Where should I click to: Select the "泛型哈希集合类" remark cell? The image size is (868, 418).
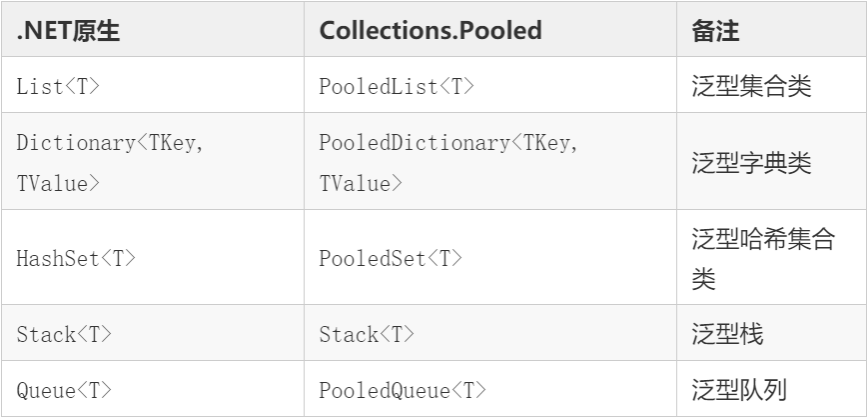(x=763, y=258)
